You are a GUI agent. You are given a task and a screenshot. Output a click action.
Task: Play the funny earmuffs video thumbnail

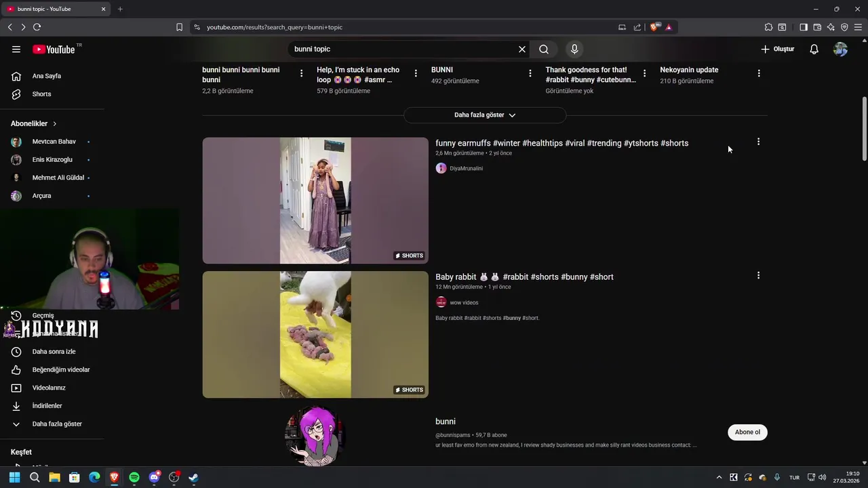315,201
